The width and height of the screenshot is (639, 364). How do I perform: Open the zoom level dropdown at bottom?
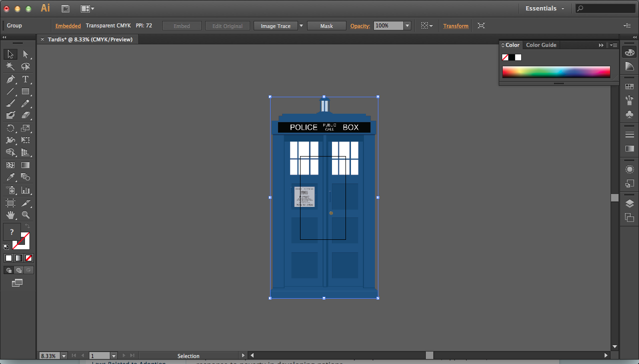pyautogui.click(x=64, y=356)
